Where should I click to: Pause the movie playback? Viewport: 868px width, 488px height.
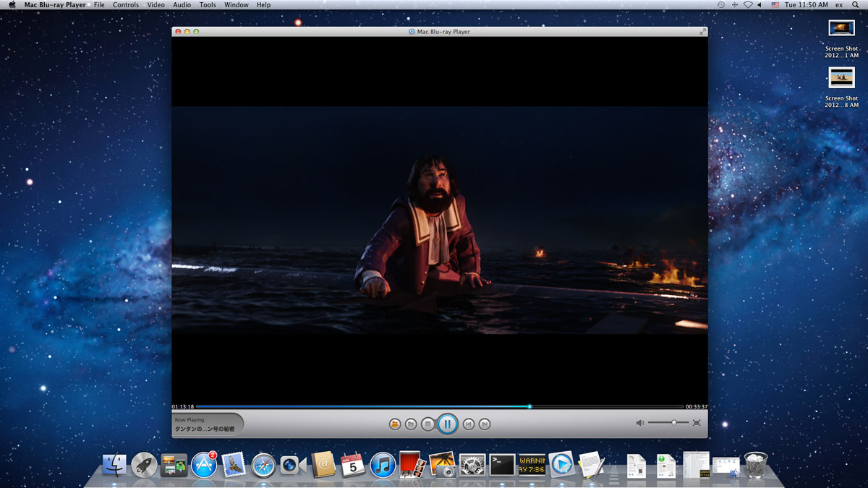pyautogui.click(x=447, y=424)
